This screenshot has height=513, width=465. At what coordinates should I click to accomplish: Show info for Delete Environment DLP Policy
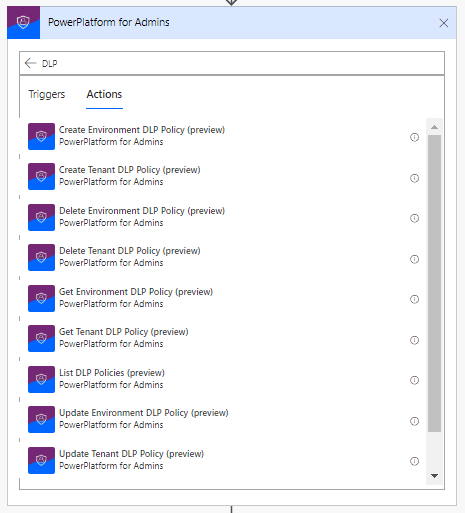coord(414,218)
